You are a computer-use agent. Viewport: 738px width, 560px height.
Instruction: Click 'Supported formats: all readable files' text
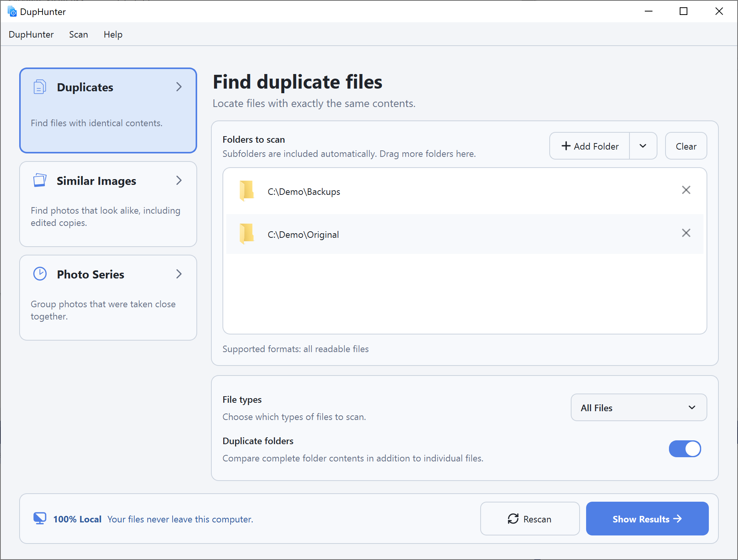click(x=295, y=349)
